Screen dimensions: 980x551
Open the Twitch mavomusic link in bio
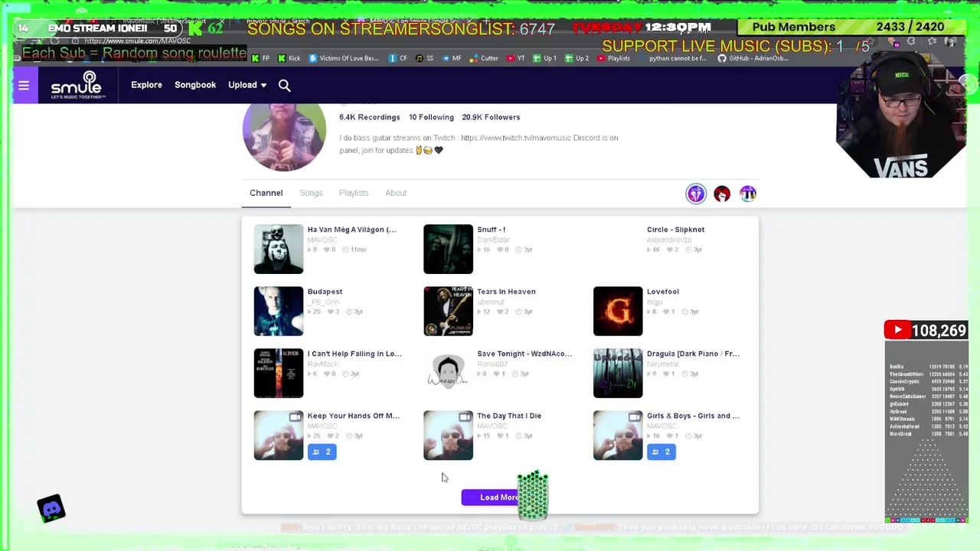(x=516, y=138)
